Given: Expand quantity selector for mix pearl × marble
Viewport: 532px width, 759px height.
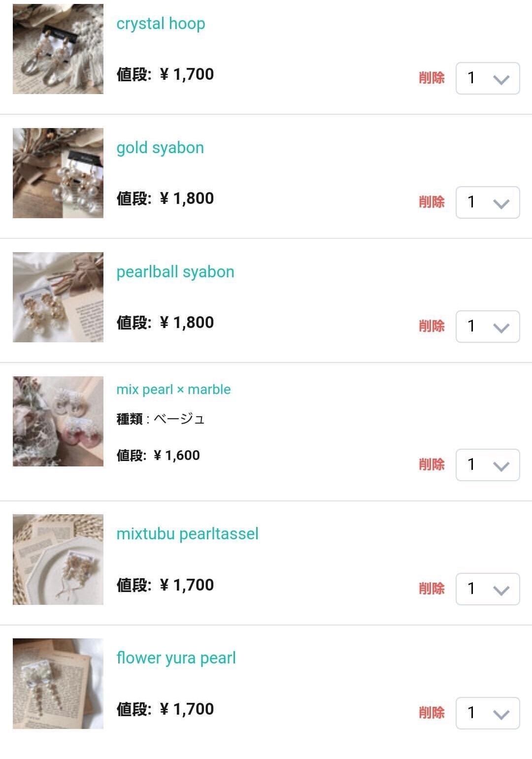Looking at the screenshot, I should pyautogui.click(x=488, y=464).
